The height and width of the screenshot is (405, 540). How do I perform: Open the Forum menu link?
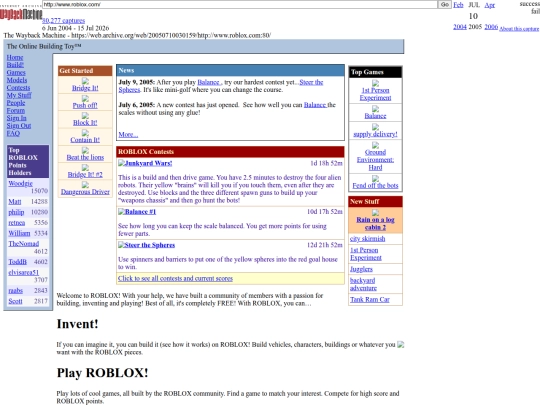tap(15, 111)
